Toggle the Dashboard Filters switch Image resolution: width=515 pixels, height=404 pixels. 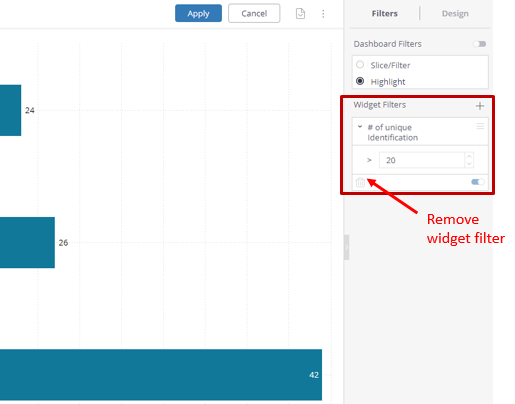click(480, 44)
